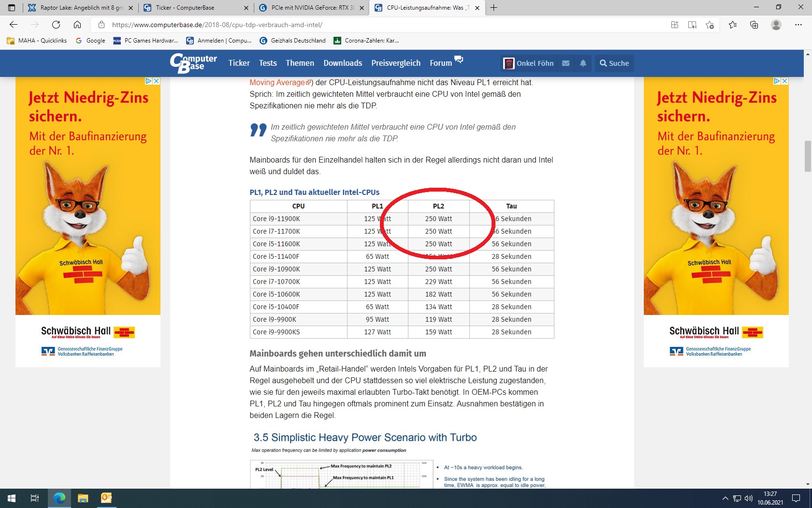Viewport: 812px width, 508px height.
Task: Click the lock icon in address bar
Action: tap(101, 25)
